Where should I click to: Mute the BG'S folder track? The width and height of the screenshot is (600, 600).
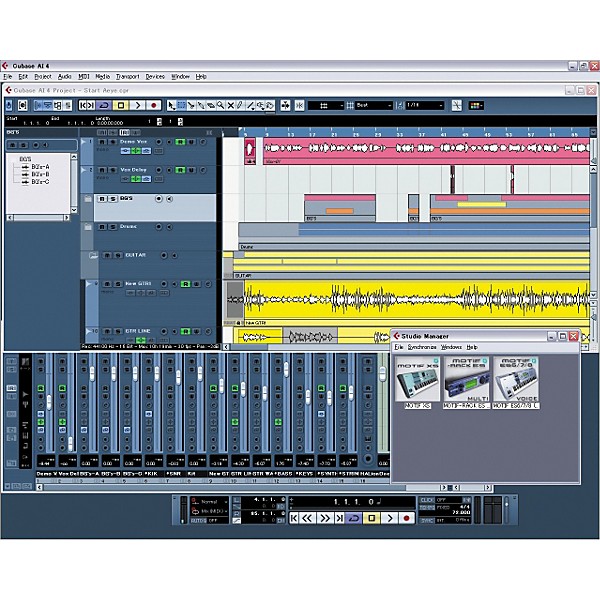click(102, 199)
